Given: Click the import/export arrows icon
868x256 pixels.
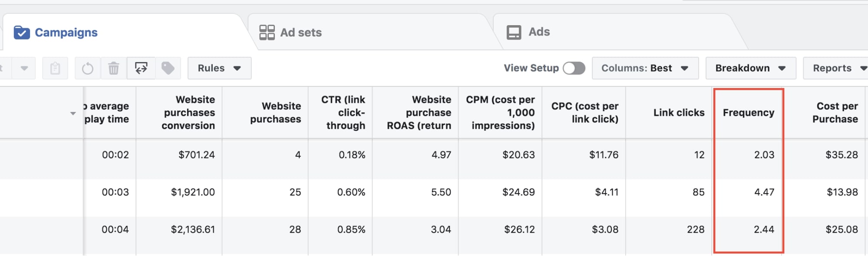Looking at the screenshot, I should coord(141,68).
